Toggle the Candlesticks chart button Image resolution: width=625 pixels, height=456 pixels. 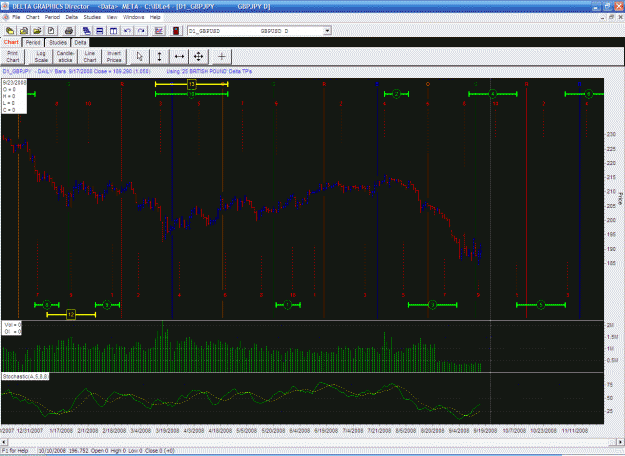coord(65,57)
